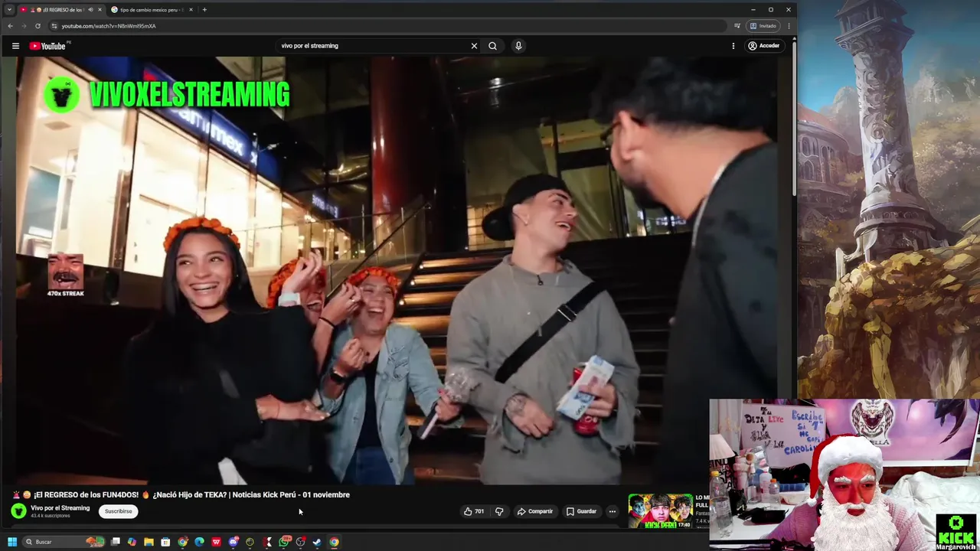980x551 pixels.
Task: Open the recommended KICK PERÚ video thumbnail
Action: click(661, 511)
